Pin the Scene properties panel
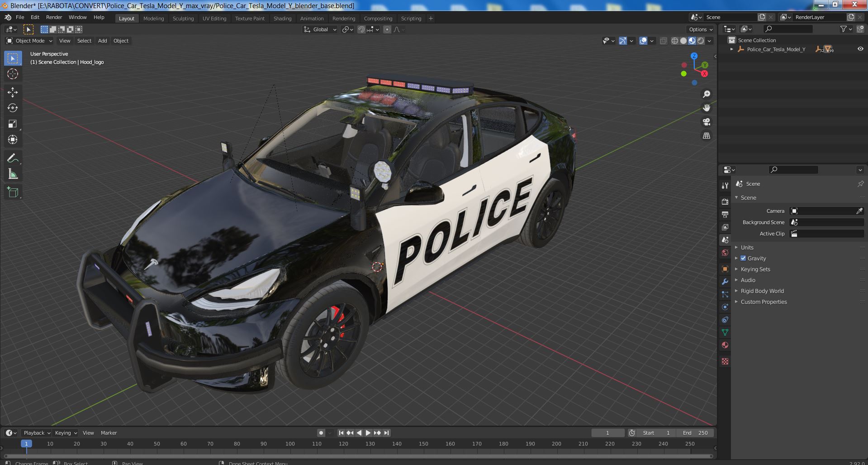The image size is (868, 465). (x=860, y=184)
